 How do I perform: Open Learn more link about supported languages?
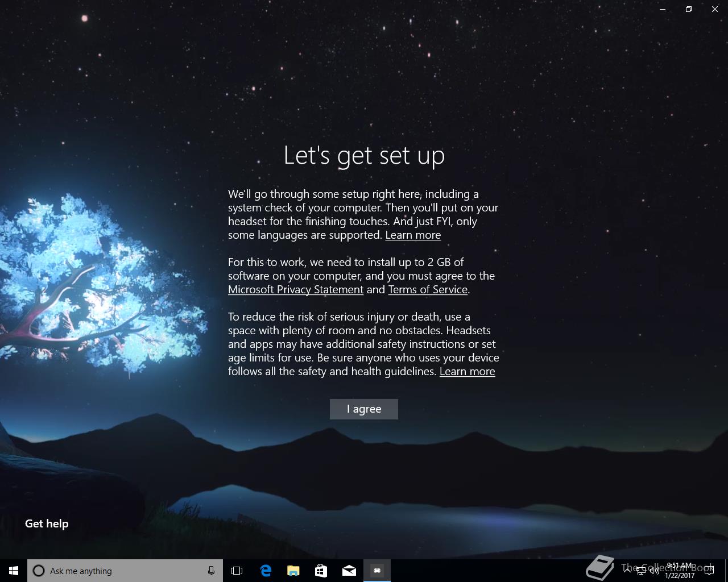tap(413, 235)
